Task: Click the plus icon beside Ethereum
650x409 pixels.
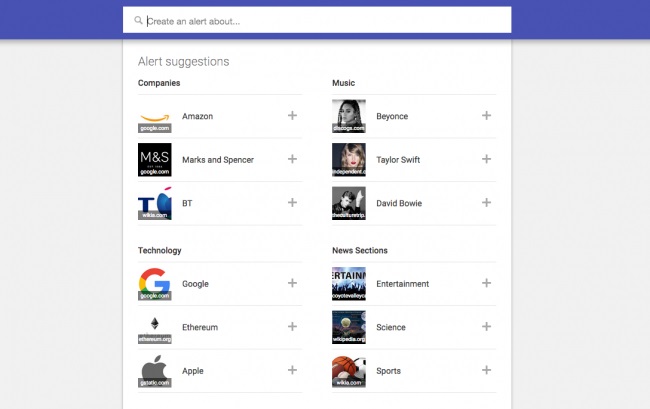Action: [x=292, y=327]
